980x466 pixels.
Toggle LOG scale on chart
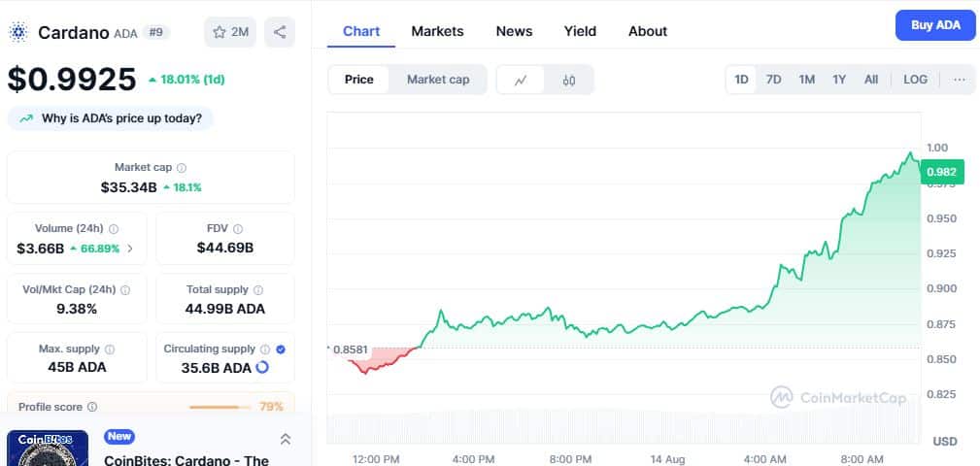pos(916,80)
